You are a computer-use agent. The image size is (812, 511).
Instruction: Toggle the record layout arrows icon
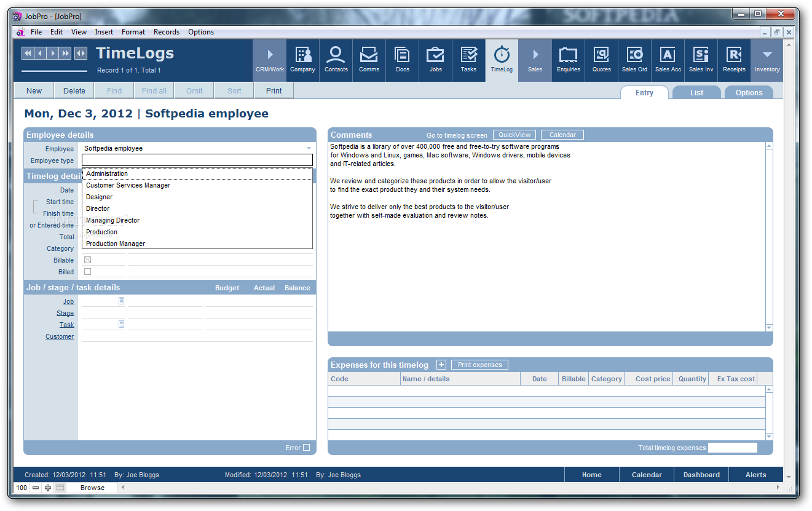tap(81, 53)
